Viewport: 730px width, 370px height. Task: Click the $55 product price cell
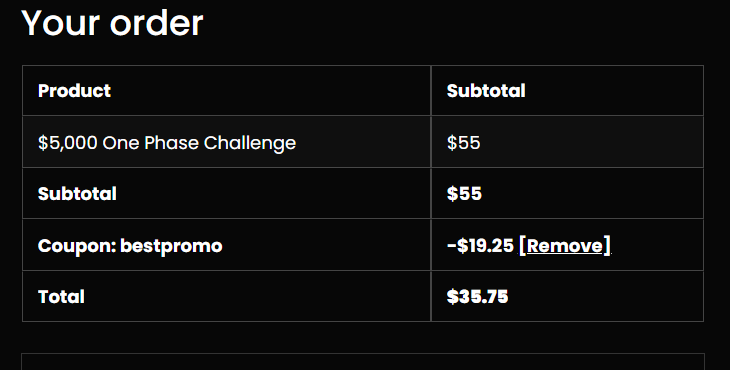pyautogui.click(x=463, y=142)
